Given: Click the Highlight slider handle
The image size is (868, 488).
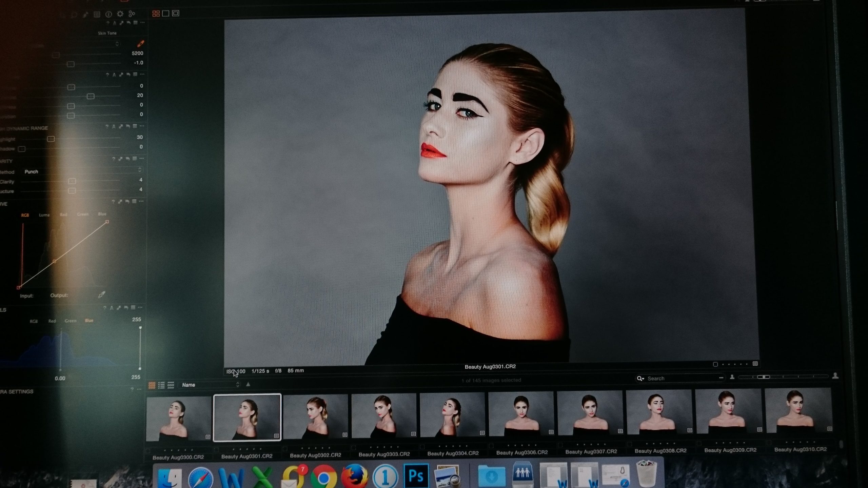Looking at the screenshot, I should coord(51,139).
